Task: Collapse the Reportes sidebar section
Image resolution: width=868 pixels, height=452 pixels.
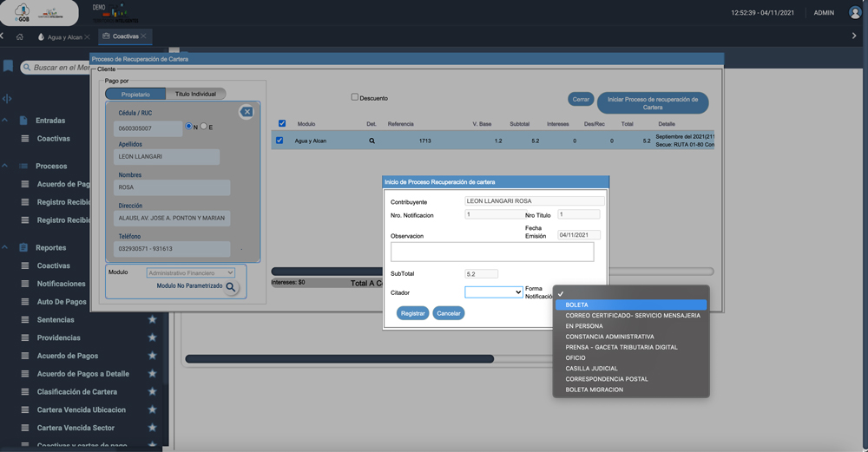Action: (5, 248)
